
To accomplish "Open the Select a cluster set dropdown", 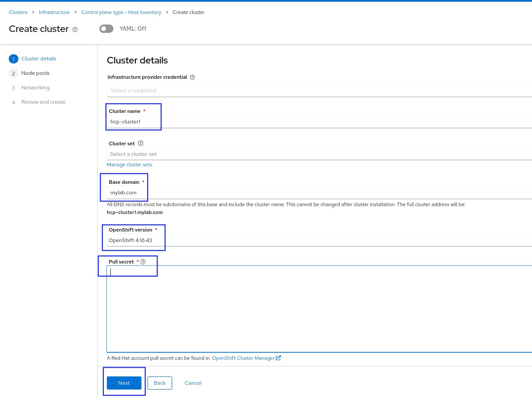I will (x=320, y=154).
